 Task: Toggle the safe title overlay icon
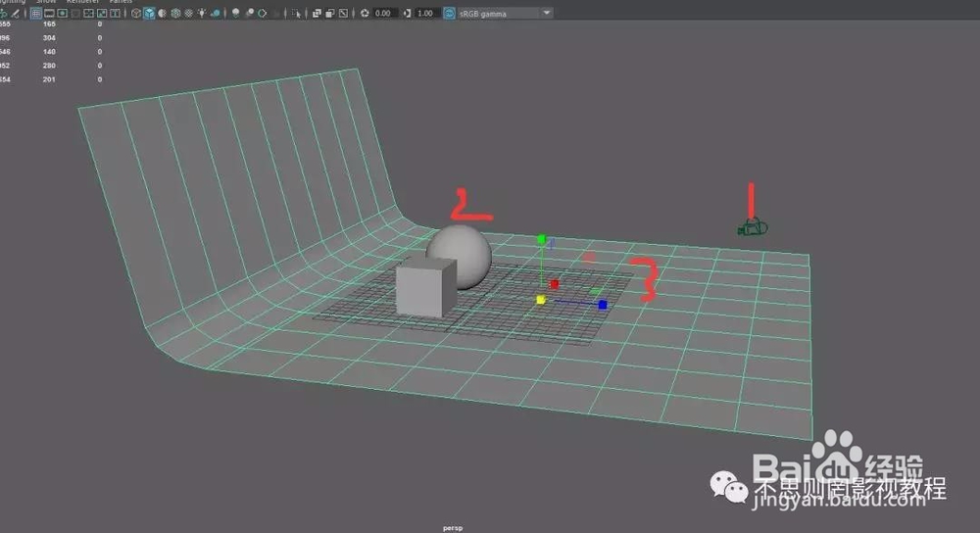[x=115, y=13]
